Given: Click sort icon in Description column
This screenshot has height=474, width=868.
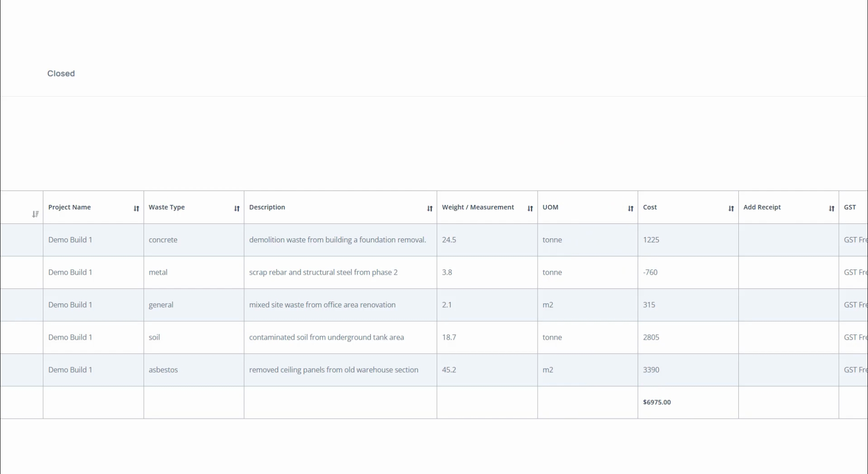Looking at the screenshot, I should click(x=430, y=208).
